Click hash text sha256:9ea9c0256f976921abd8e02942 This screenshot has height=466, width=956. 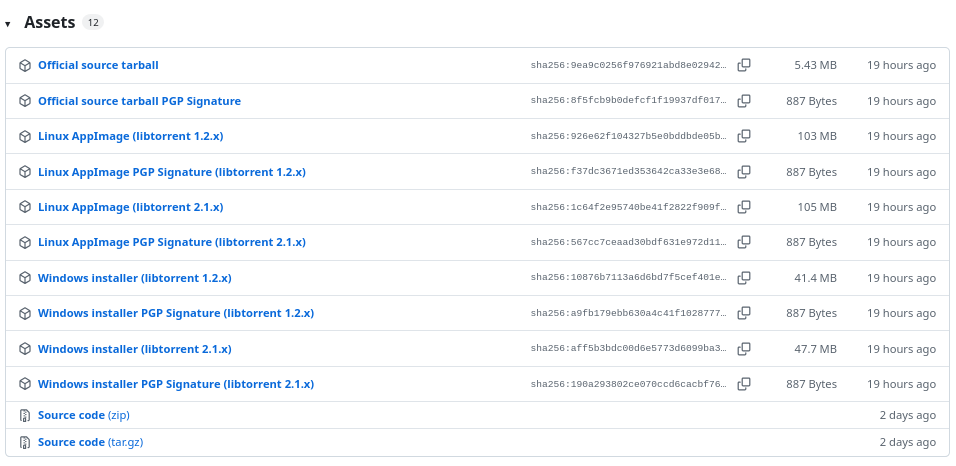(x=629, y=65)
